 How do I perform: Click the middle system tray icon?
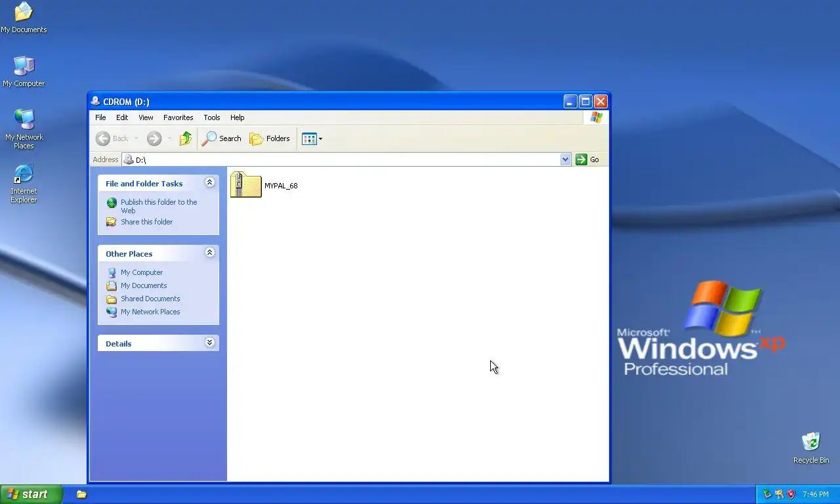(x=779, y=494)
